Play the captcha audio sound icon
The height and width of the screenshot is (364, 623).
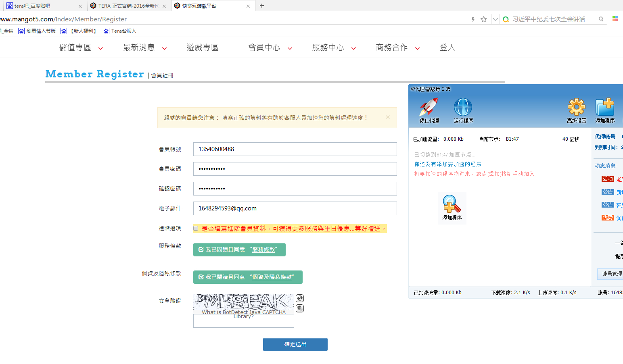tap(300, 308)
